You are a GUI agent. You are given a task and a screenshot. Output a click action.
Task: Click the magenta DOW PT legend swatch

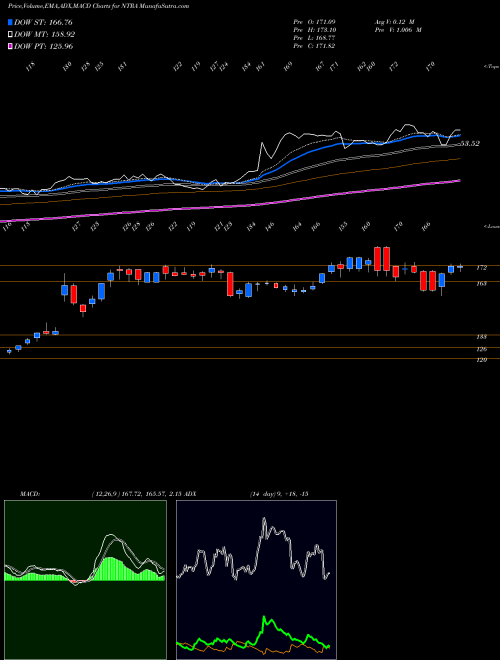click(x=10, y=46)
